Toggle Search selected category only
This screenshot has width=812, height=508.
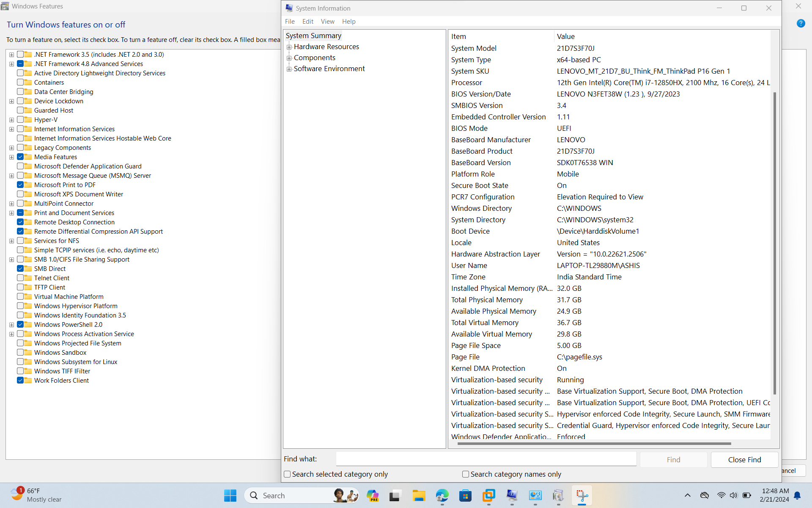[x=287, y=474]
